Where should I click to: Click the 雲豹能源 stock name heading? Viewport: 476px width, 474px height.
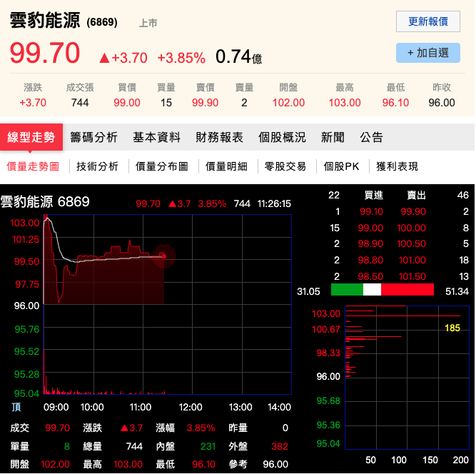(x=45, y=21)
